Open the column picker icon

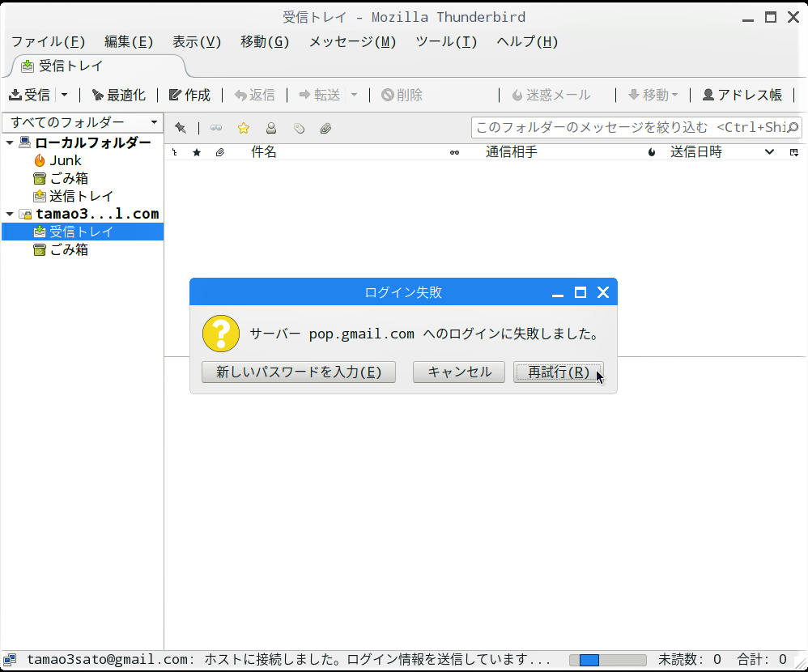click(x=793, y=152)
